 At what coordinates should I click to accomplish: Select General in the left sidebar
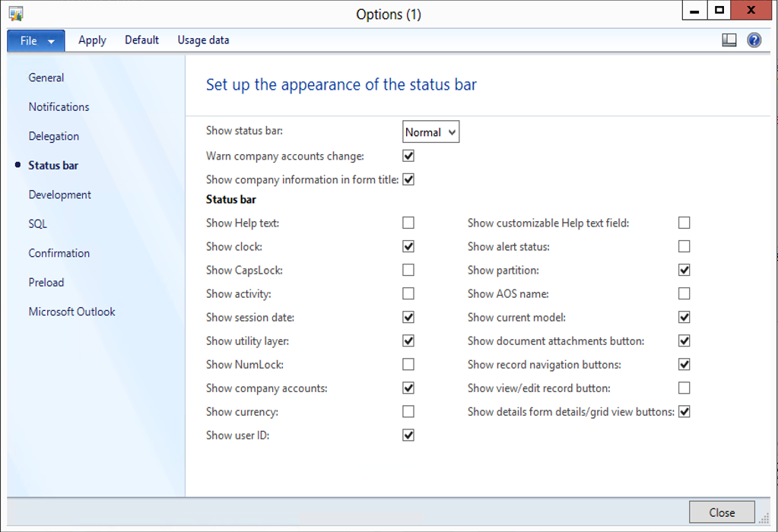click(46, 78)
